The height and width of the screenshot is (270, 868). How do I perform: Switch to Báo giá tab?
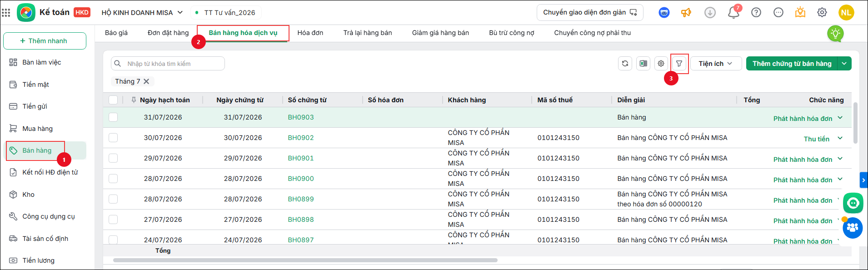click(x=116, y=33)
